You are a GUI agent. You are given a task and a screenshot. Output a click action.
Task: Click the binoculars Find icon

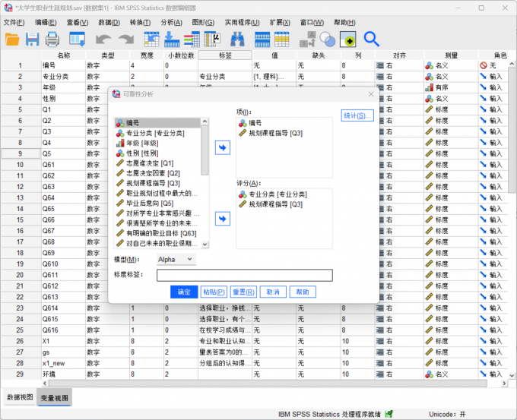[x=239, y=39]
